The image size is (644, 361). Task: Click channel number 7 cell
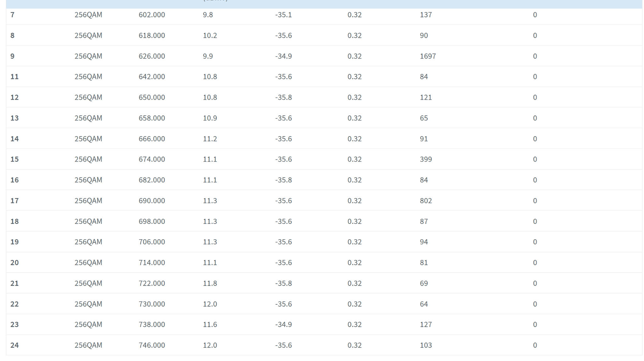12,15
